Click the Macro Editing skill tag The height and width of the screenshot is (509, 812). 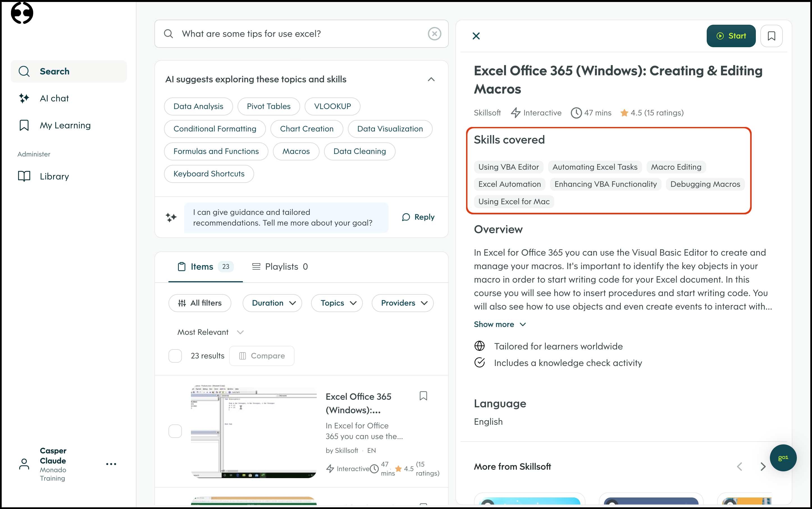[676, 167]
